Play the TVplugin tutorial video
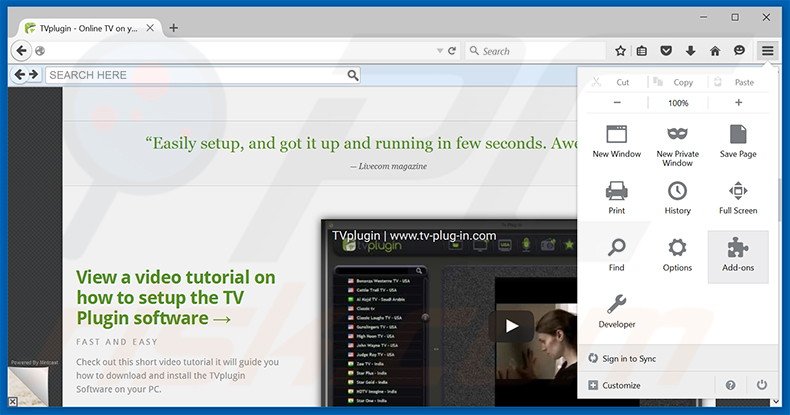 pos(511,326)
